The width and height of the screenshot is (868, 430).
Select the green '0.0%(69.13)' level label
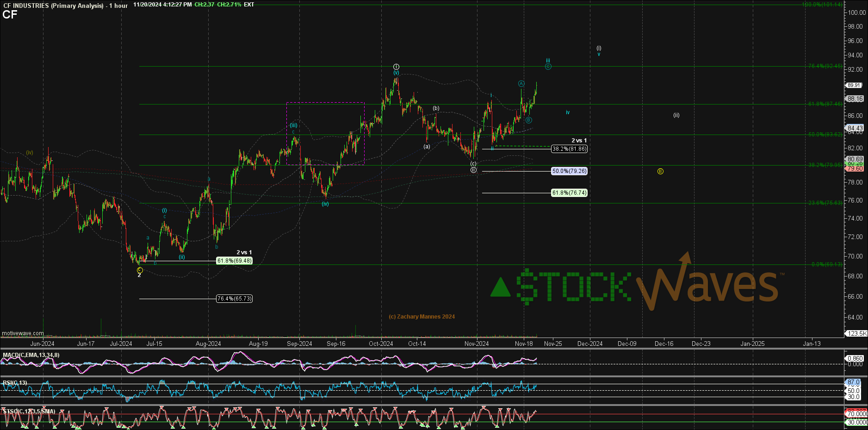point(827,264)
